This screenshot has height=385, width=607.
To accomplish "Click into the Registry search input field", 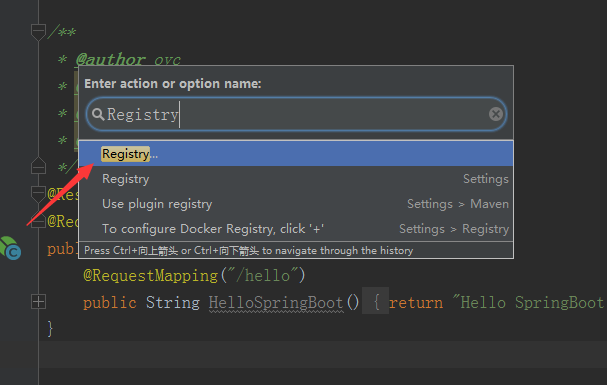I will (296, 114).
